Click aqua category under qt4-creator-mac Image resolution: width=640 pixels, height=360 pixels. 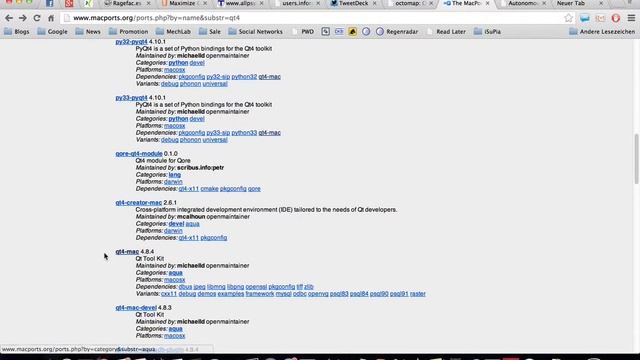click(x=193, y=224)
